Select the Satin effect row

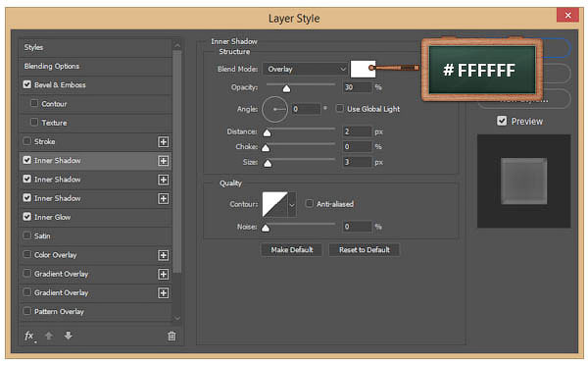95,236
